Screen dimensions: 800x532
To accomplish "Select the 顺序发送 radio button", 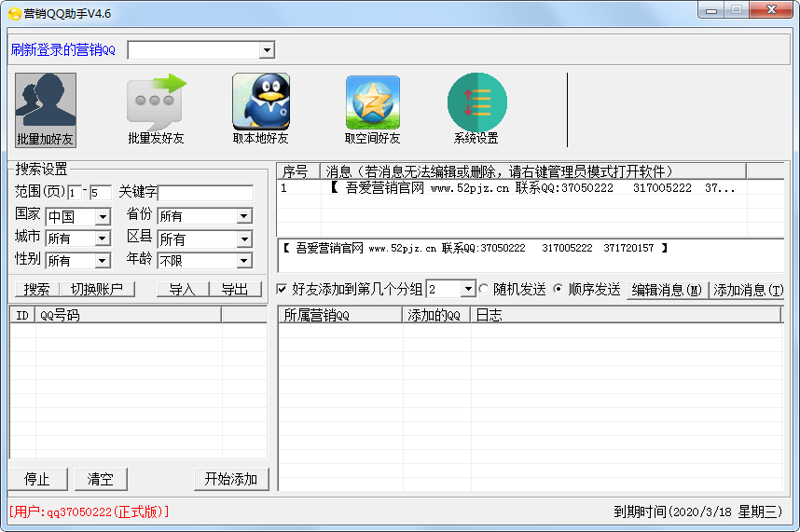I will (x=559, y=290).
